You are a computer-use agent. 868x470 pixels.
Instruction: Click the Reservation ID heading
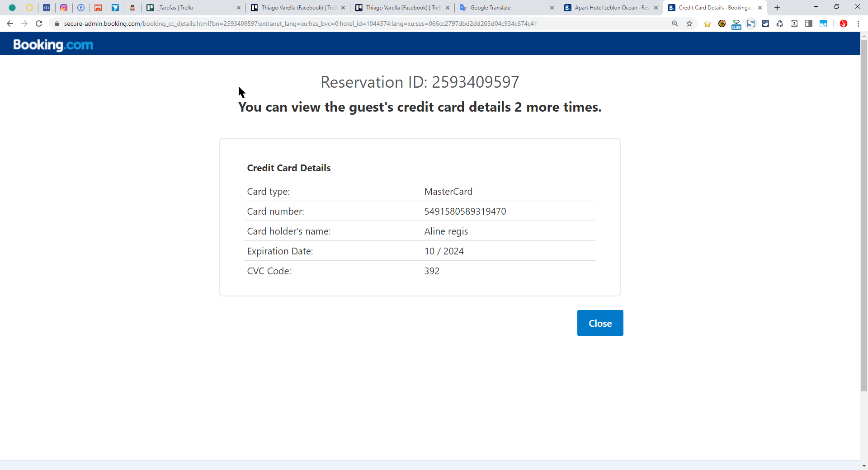420,82
